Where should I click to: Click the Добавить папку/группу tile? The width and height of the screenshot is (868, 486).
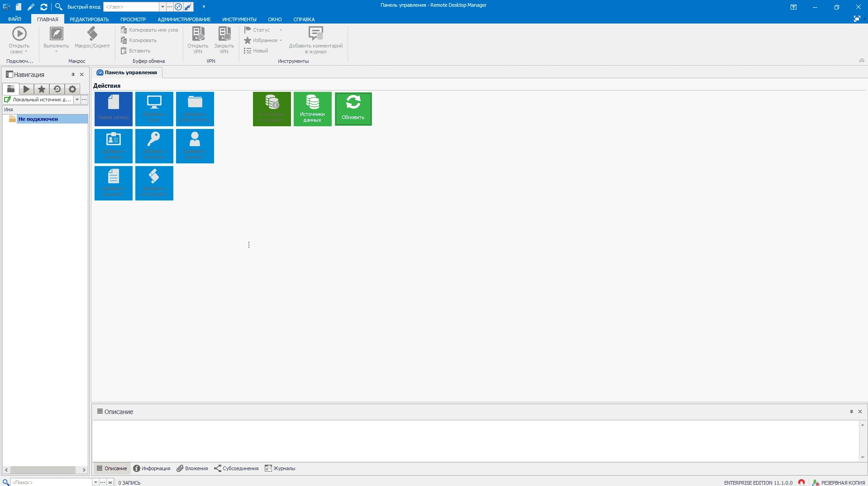tap(195, 109)
